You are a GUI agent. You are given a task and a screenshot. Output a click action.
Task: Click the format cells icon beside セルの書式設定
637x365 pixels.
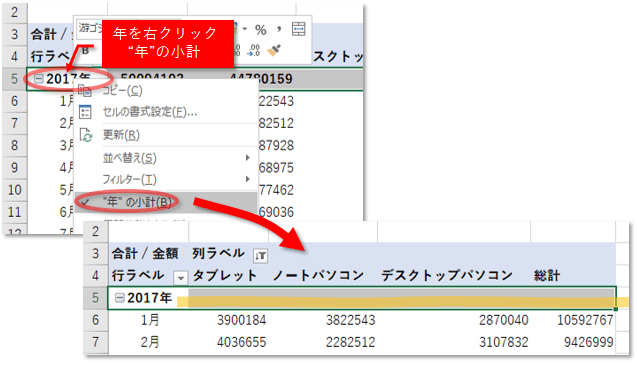pos(85,112)
